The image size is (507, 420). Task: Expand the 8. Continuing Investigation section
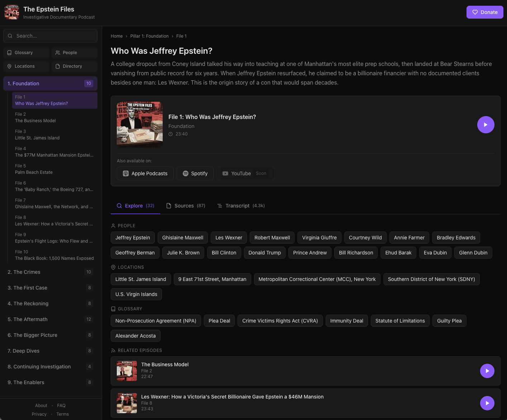(x=50, y=367)
